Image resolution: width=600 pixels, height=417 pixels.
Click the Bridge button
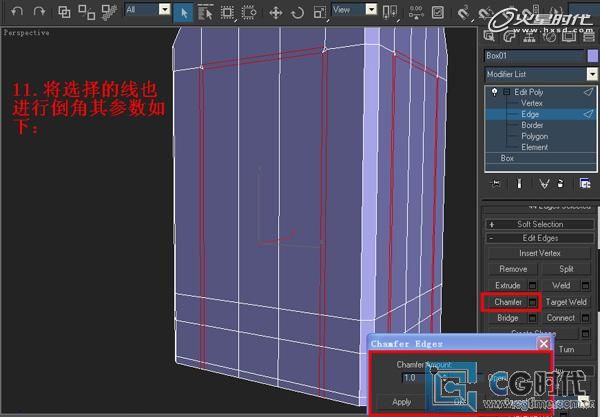[x=508, y=318]
